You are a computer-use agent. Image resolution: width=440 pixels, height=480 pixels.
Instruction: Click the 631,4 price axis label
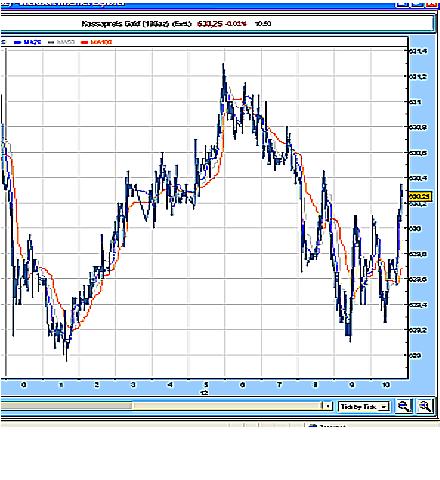pyautogui.click(x=418, y=51)
